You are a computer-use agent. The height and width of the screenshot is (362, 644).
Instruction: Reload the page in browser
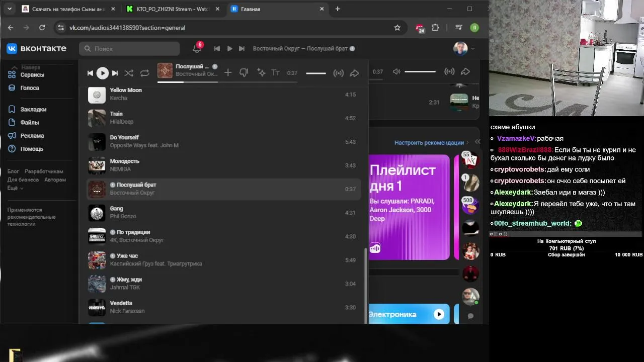click(42, 28)
